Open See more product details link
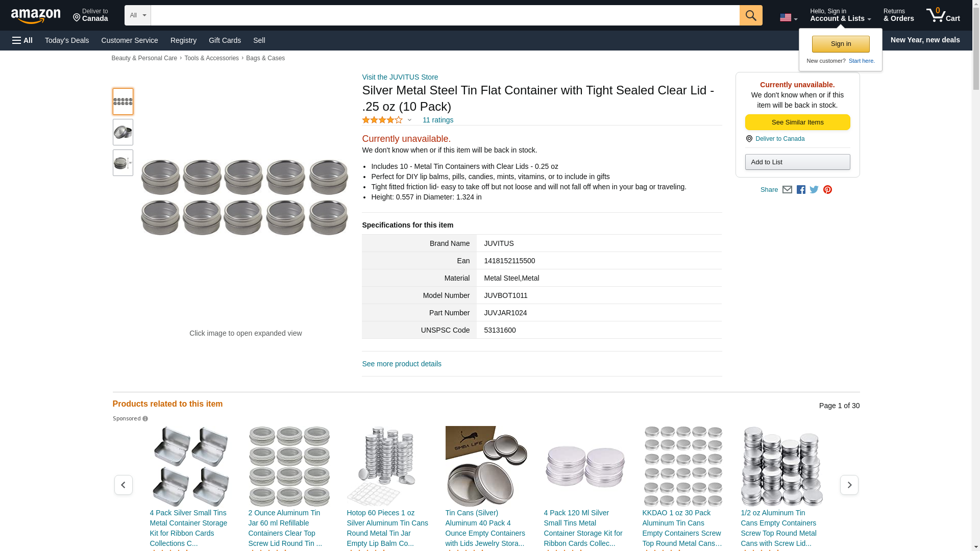Image resolution: width=980 pixels, height=551 pixels. click(402, 364)
